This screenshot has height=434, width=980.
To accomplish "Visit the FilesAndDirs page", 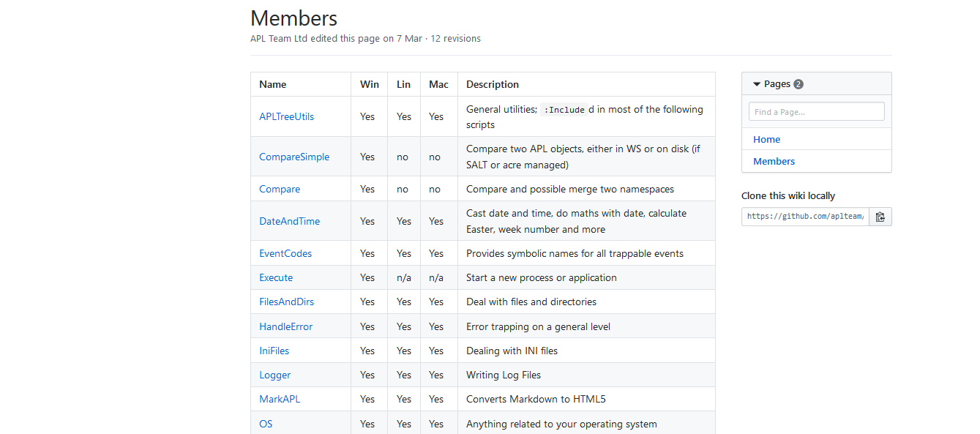I will coord(287,302).
